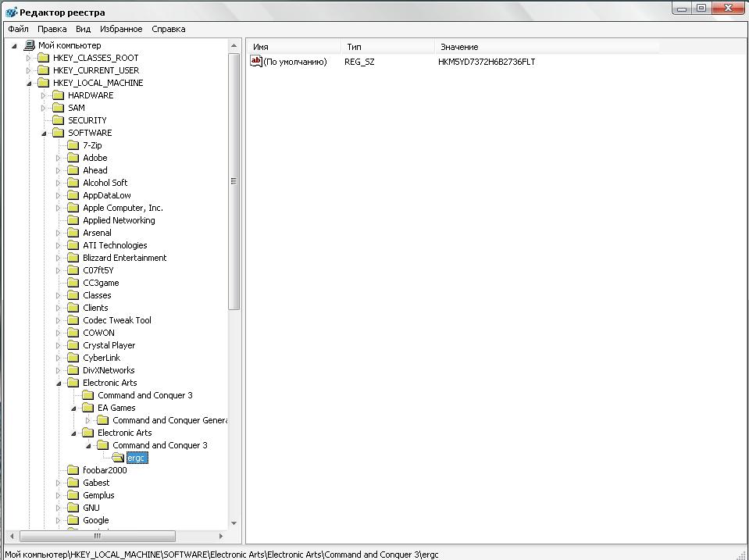749x560 pixels.
Task: Expand the DivXNetworks key
Action: coord(59,370)
